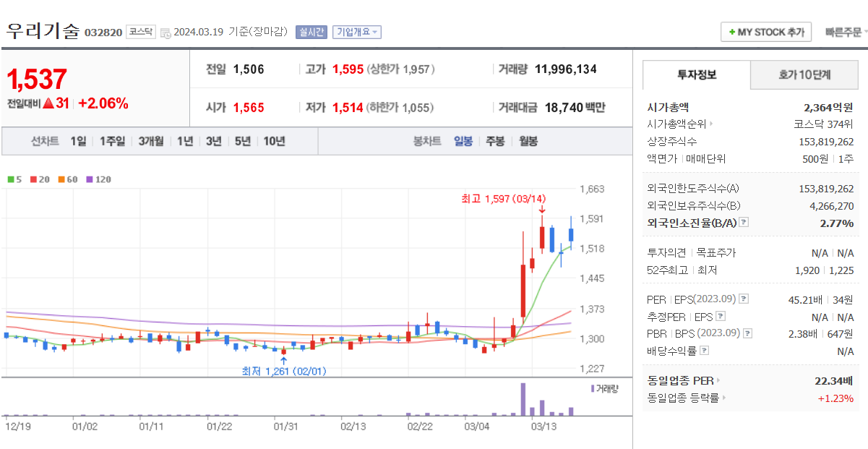Click the green 5-day moving average swatch

tap(10, 179)
